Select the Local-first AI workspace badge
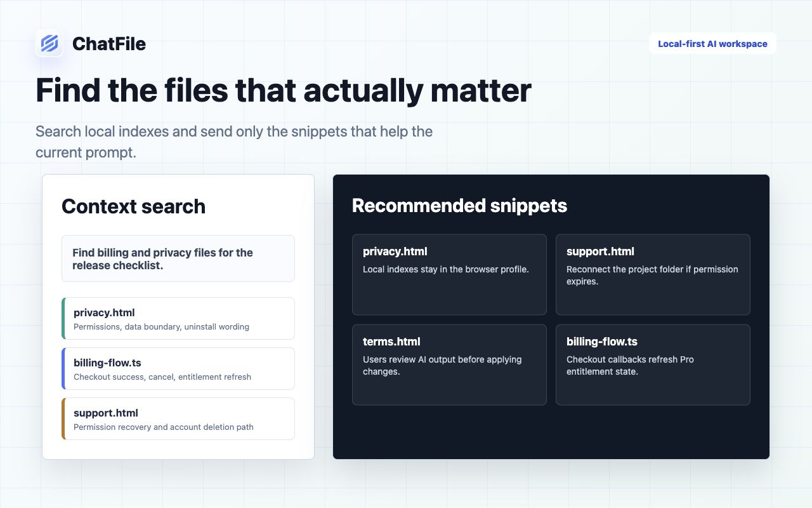812x508 pixels. 712,44
